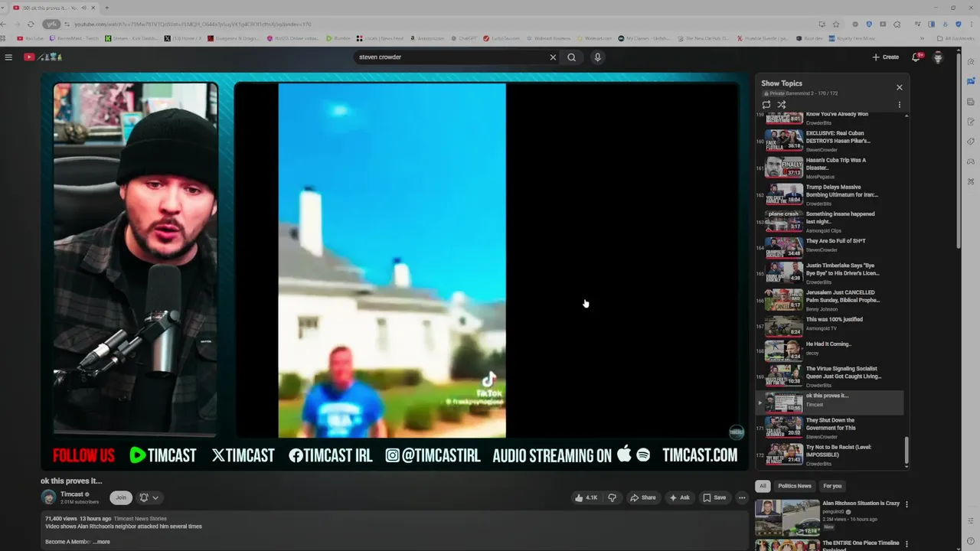Open the notifications bell
This screenshot has height=551, width=980.
click(x=916, y=57)
